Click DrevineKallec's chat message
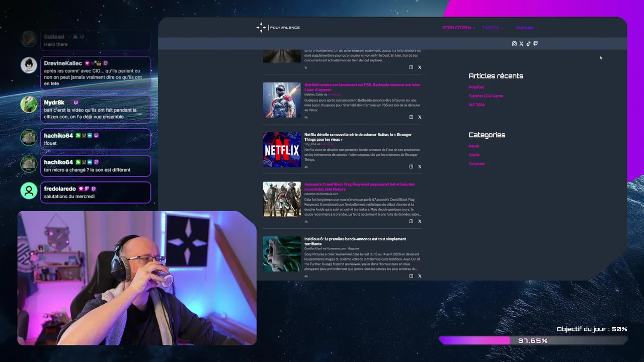Image resolution: width=644 pixels, height=362 pixels. (x=96, y=73)
